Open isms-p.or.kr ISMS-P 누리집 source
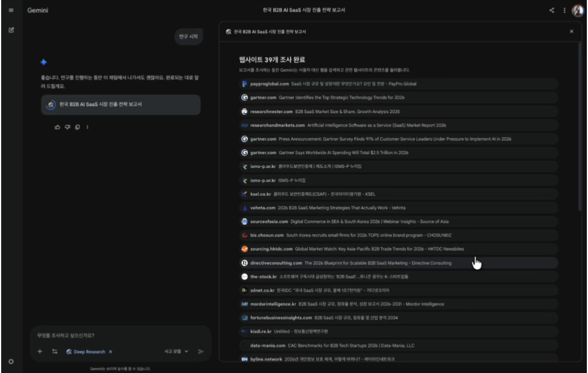 pyautogui.click(x=399, y=180)
